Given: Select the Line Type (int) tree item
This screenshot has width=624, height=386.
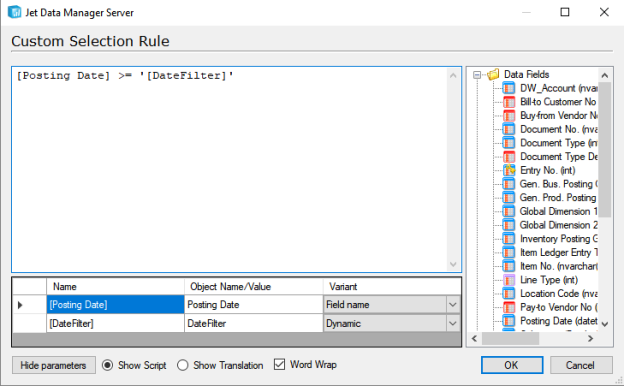Looking at the screenshot, I should [549, 280].
